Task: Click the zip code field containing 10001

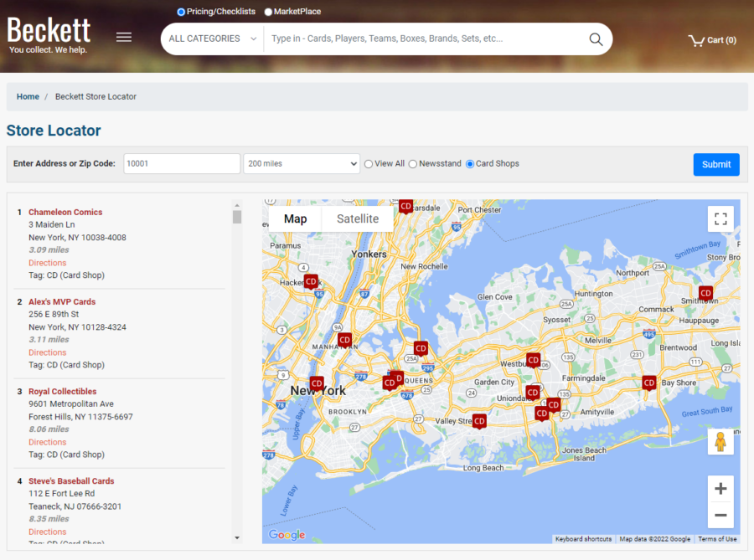Action: (182, 164)
